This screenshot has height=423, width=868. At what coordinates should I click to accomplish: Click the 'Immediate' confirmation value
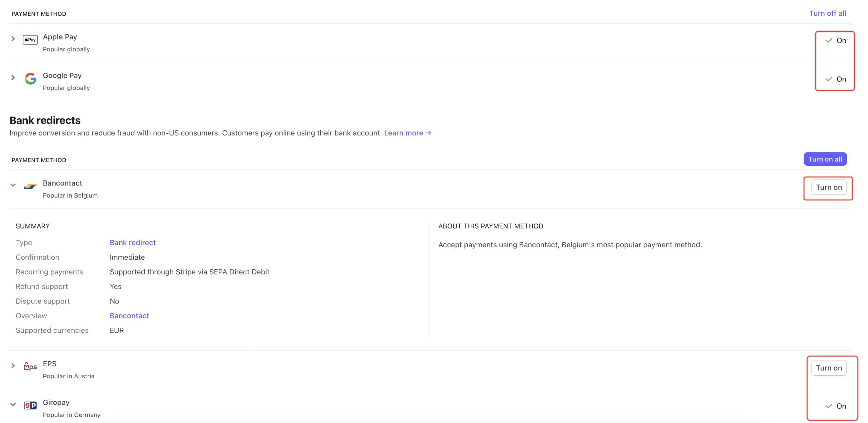coord(127,257)
